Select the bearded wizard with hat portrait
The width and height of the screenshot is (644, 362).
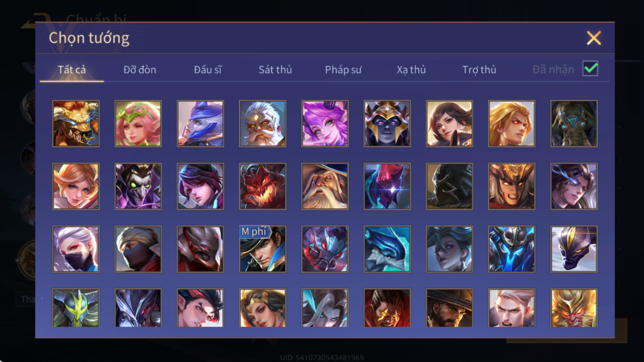pyautogui.click(x=325, y=187)
